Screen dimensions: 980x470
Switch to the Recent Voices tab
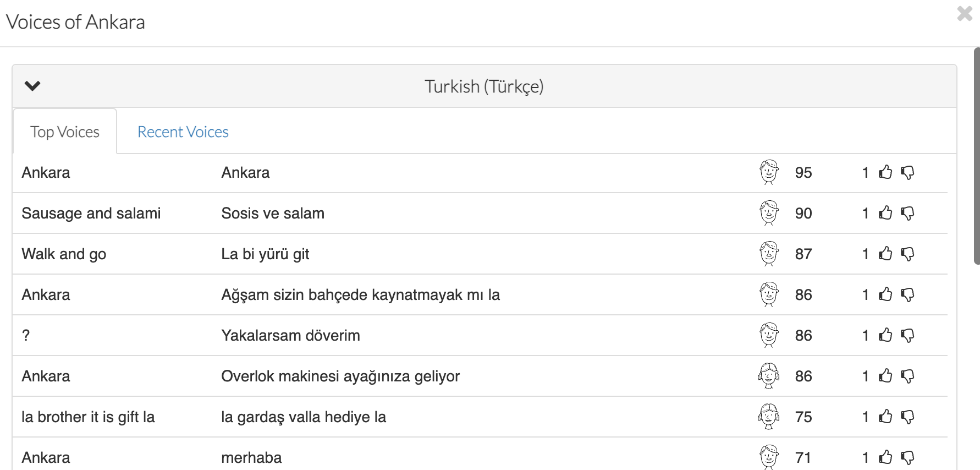point(183,132)
